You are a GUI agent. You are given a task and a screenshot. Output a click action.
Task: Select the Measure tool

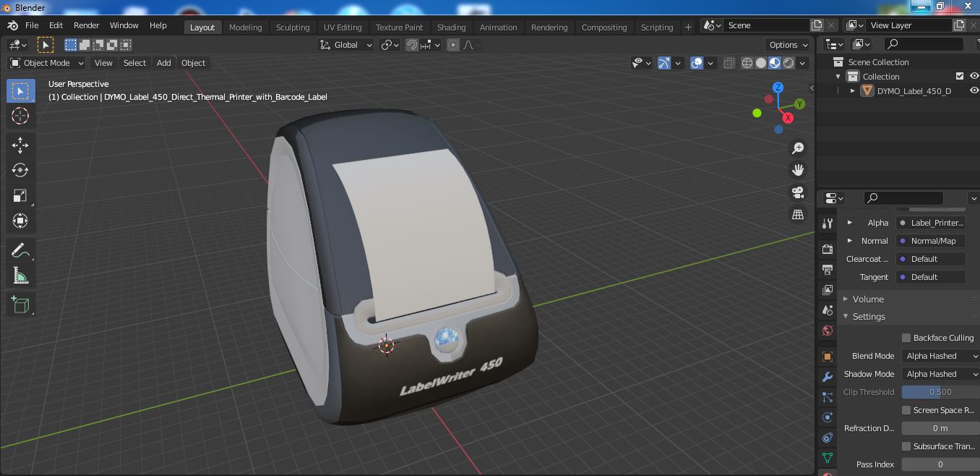(20, 276)
